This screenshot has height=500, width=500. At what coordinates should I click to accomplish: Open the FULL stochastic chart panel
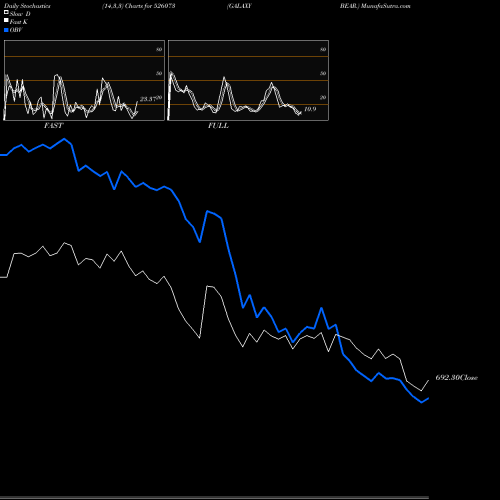(248, 80)
